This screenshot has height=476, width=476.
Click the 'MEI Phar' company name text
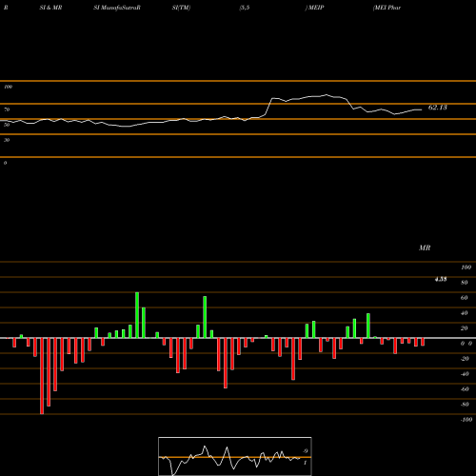(x=387, y=8)
